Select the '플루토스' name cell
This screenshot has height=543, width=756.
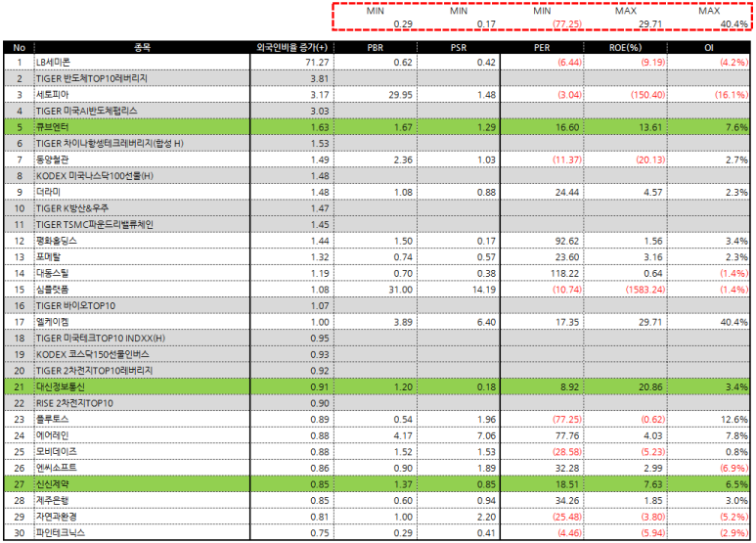[53, 419]
